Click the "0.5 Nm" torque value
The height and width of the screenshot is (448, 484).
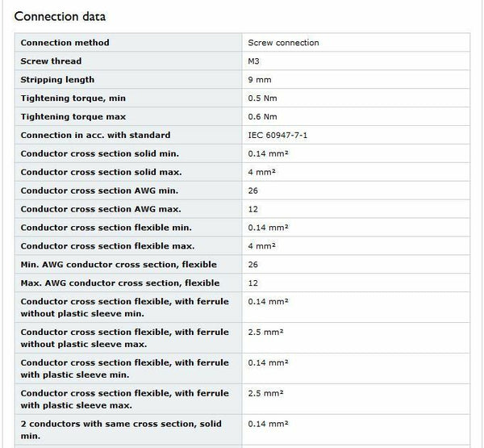(263, 98)
